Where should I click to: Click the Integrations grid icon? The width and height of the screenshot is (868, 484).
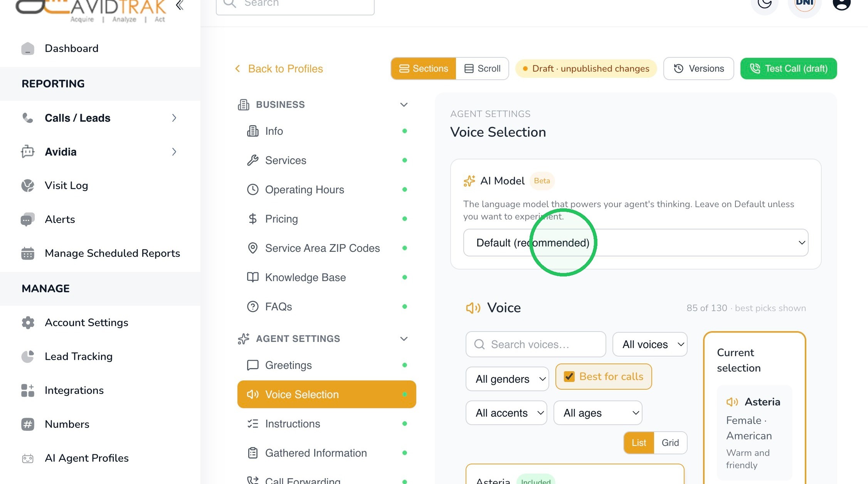pos(28,390)
